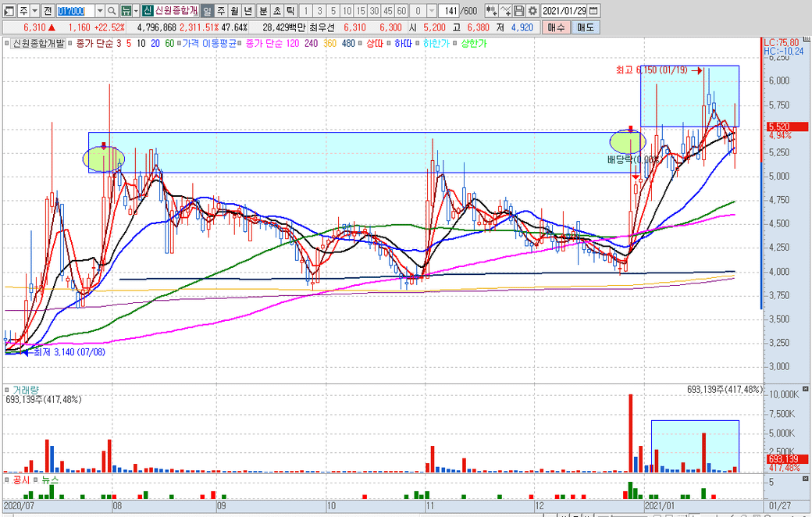Click the save chart floppy disk icon
The height and width of the screenshot is (517, 812).
pos(519,11)
